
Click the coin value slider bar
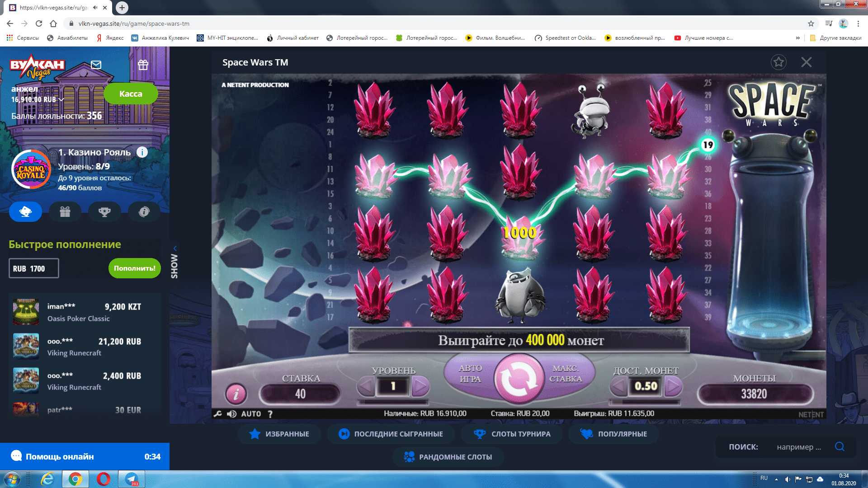(x=646, y=402)
